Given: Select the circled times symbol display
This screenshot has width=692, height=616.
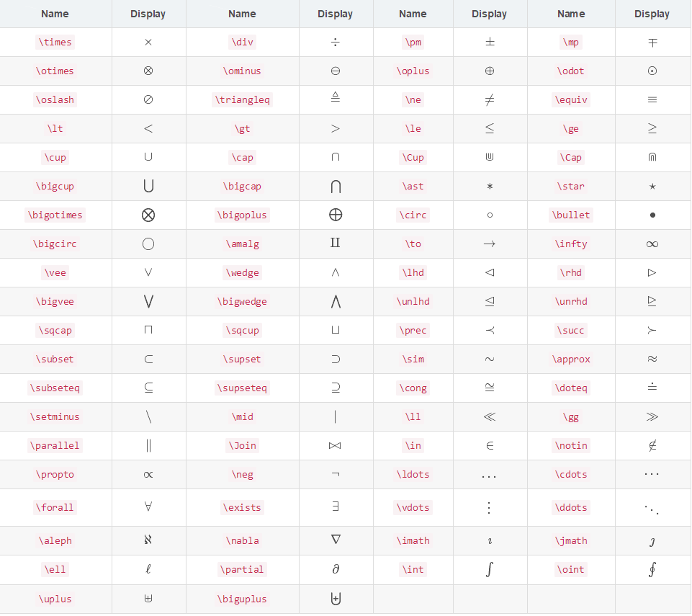Looking at the screenshot, I should [x=148, y=71].
